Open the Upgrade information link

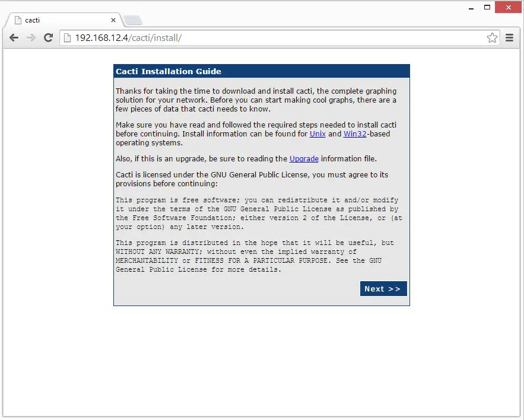304,159
